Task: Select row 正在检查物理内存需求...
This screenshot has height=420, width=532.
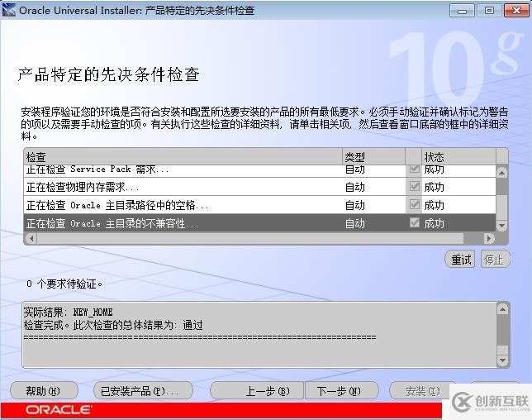Action: [260, 186]
